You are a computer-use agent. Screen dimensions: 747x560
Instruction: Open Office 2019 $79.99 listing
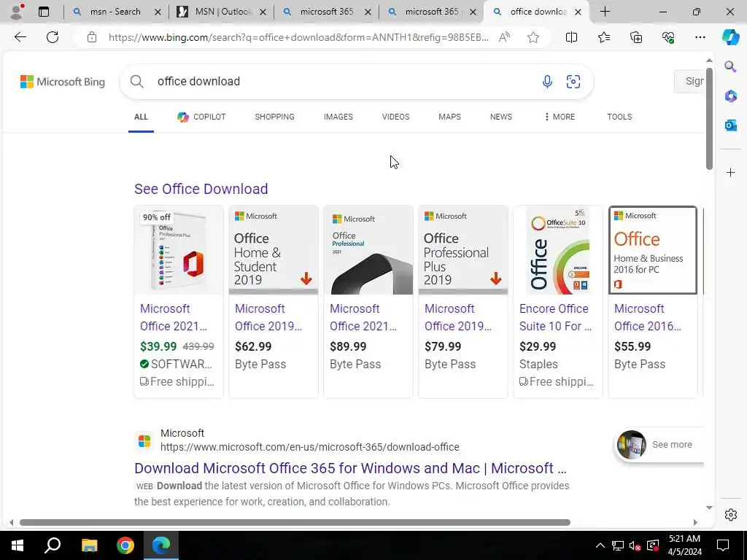click(463, 301)
